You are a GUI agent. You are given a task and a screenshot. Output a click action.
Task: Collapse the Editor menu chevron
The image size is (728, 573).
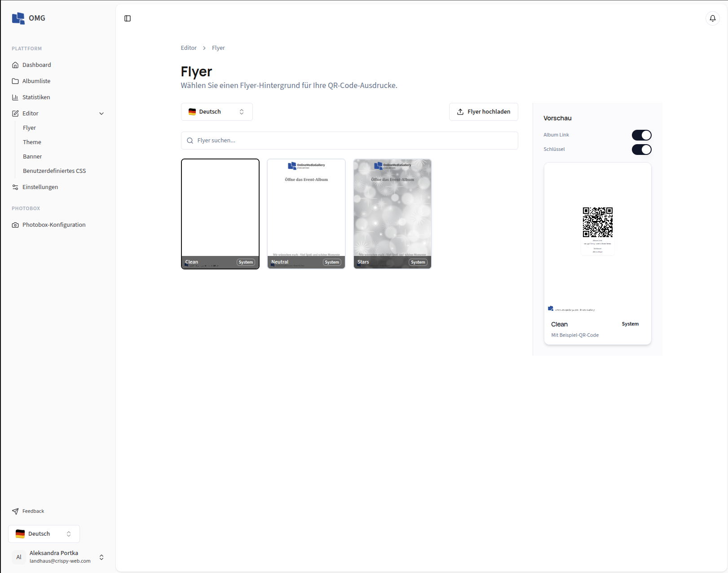[x=101, y=114]
